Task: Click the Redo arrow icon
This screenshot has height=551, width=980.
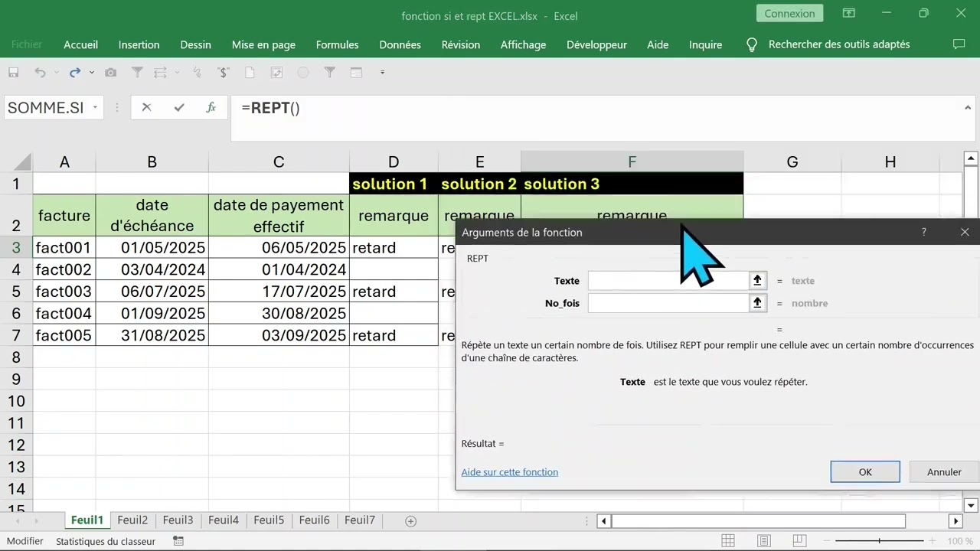Action: (x=75, y=73)
